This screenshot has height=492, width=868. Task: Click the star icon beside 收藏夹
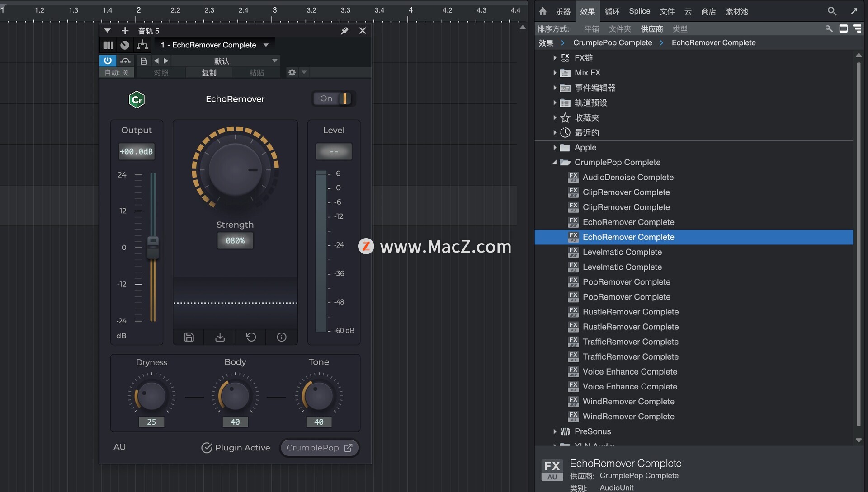coord(565,118)
